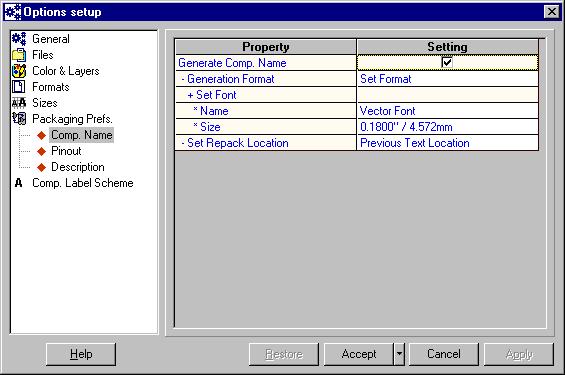The image size is (565, 375).
Task: Click the Help button
Action: [81, 354]
